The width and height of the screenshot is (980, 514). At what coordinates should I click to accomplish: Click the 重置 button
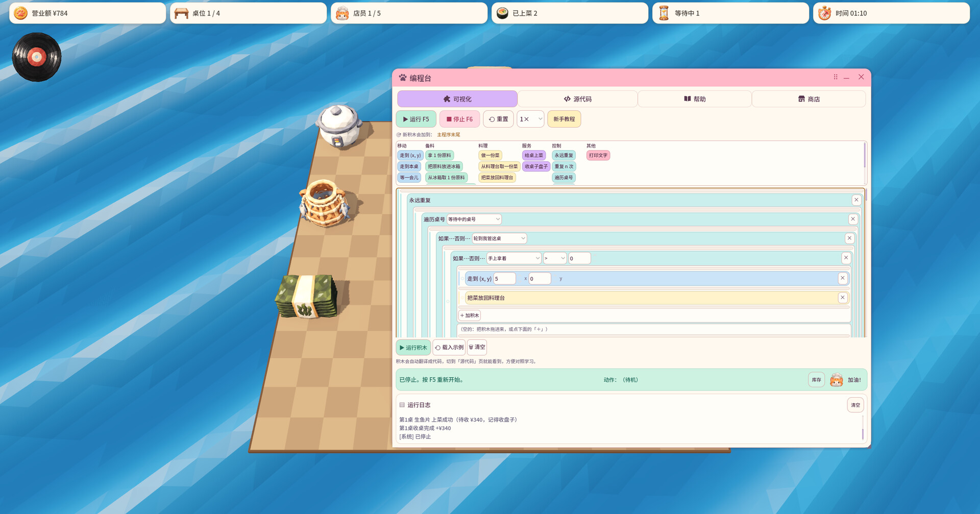498,119
